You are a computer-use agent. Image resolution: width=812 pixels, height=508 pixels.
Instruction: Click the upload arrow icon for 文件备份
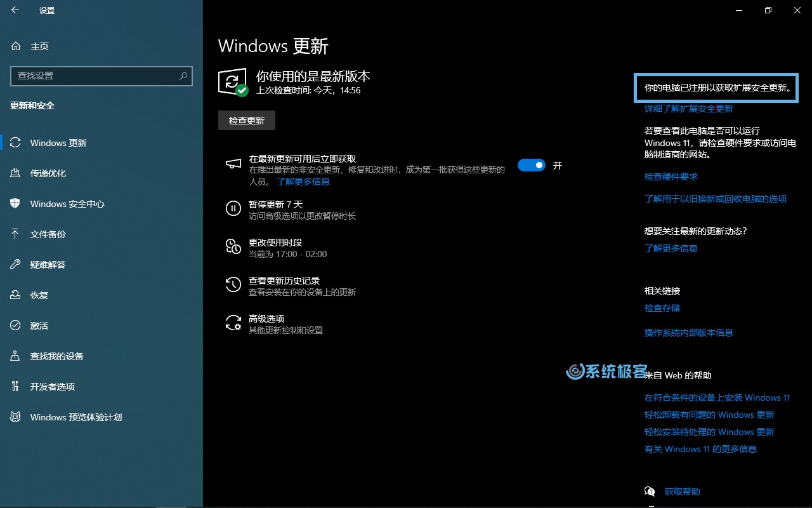pyautogui.click(x=16, y=234)
